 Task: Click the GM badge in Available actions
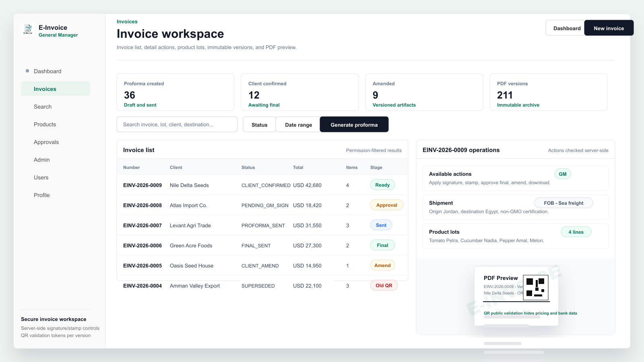(563, 174)
